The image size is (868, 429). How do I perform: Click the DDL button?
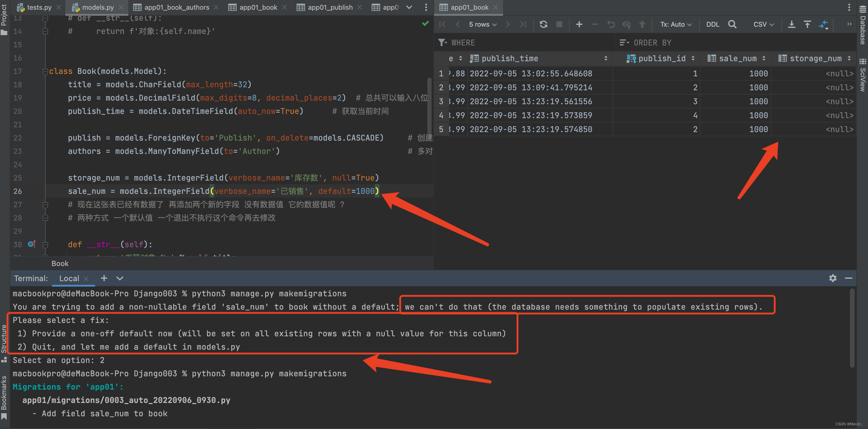coord(712,24)
